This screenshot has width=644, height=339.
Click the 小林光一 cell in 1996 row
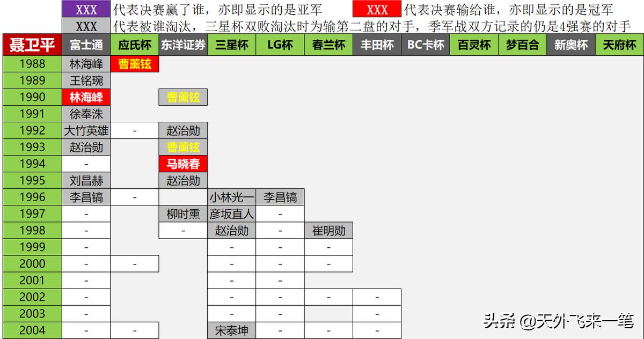[x=231, y=197]
